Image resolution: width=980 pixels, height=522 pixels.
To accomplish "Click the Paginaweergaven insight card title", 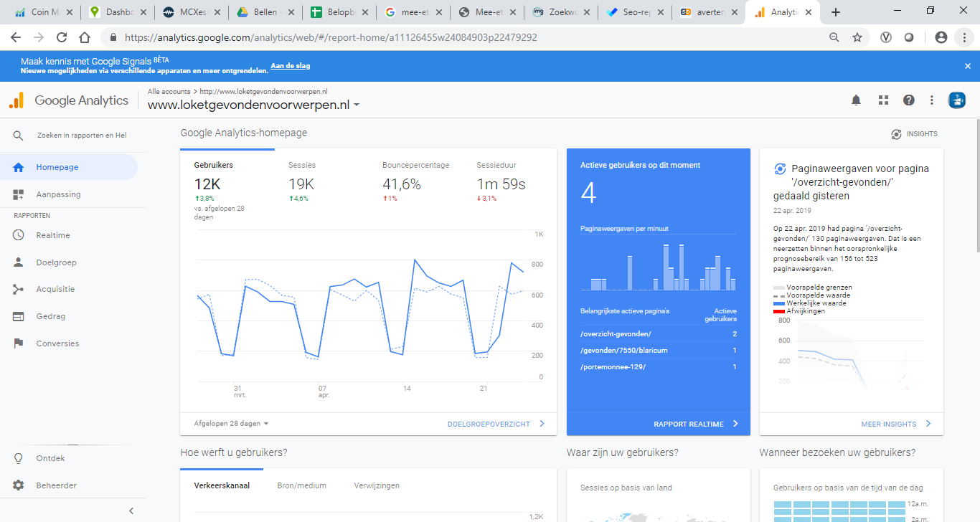I will coord(852,182).
